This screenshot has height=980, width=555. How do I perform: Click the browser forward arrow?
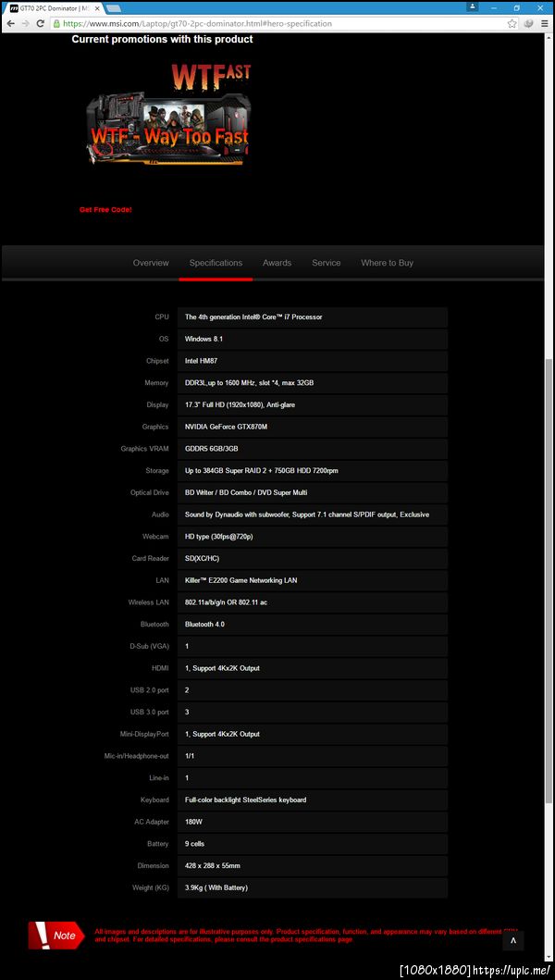tap(26, 24)
